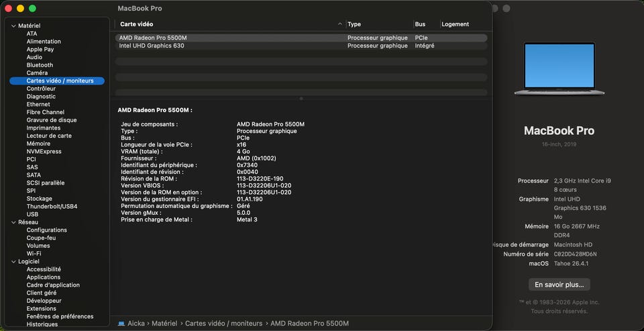Click the computer icon in path bar

click(x=121, y=324)
